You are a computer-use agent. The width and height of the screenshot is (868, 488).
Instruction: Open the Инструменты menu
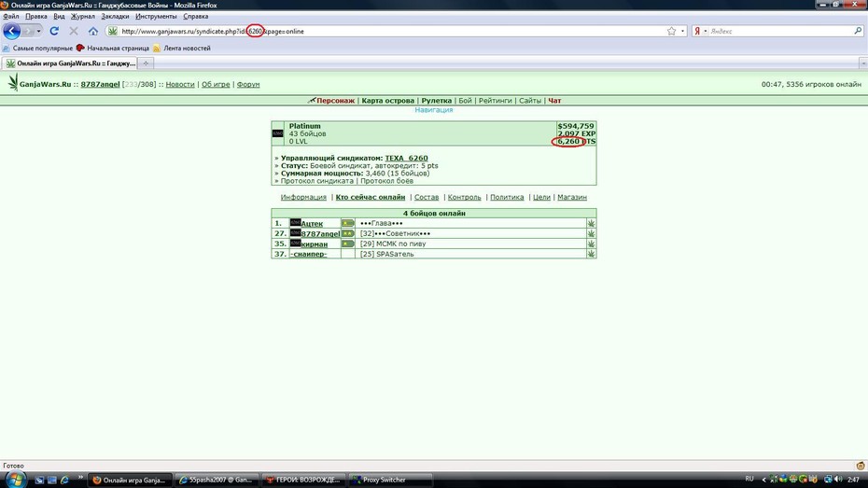tap(156, 16)
